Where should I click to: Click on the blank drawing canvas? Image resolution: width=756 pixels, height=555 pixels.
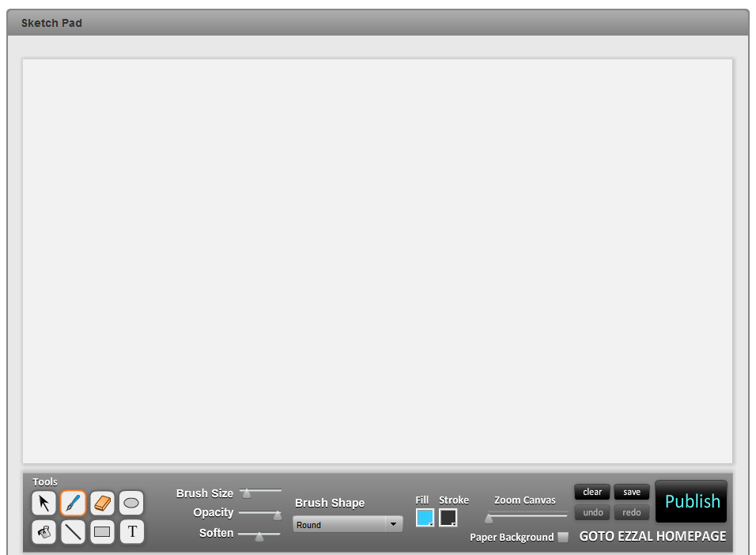pyautogui.click(x=377, y=261)
